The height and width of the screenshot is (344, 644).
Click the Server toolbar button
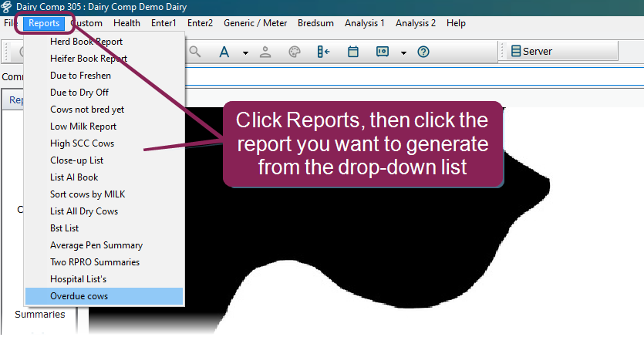tap(531, 52)
